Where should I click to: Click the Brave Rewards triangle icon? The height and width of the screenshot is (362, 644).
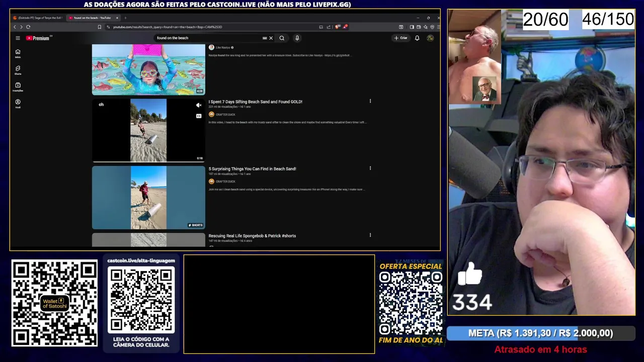(345, 27)
